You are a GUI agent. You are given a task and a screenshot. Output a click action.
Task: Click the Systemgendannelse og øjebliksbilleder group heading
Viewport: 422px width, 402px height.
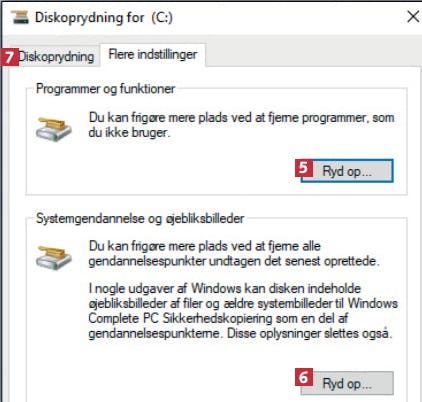pos(140,219)
